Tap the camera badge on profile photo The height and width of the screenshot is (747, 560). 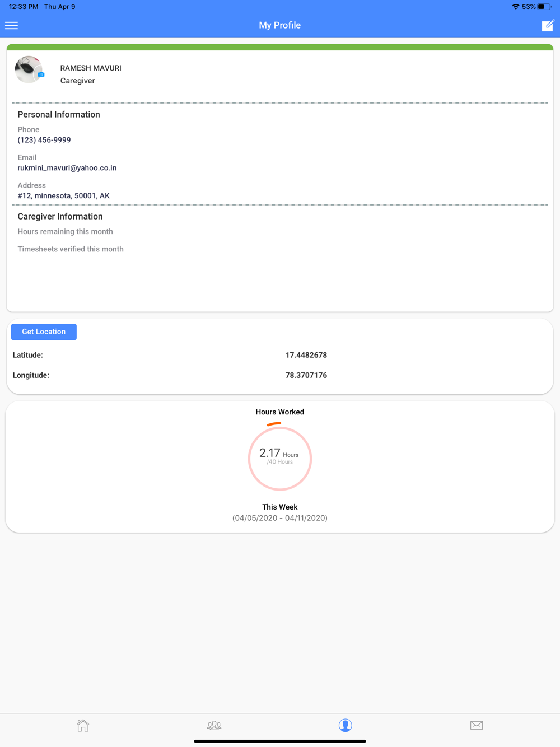point(41,74)
